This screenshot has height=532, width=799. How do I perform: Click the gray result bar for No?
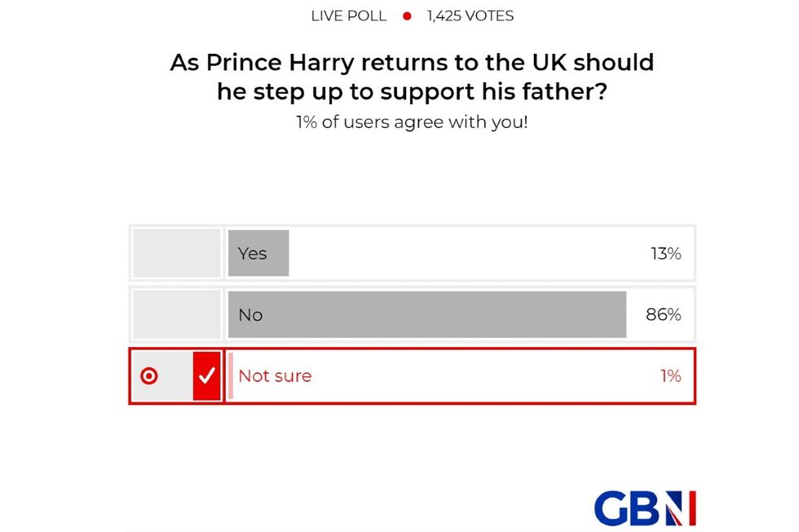click(x=424, y=314)
